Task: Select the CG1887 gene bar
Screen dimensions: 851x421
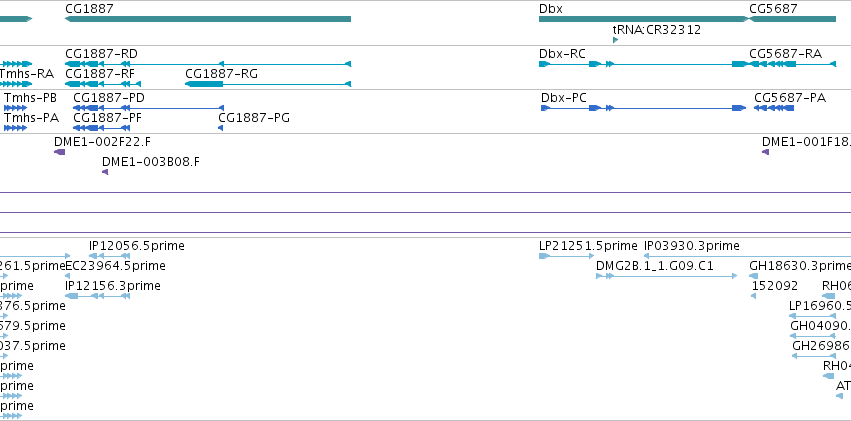Action: tap(208, 19)
